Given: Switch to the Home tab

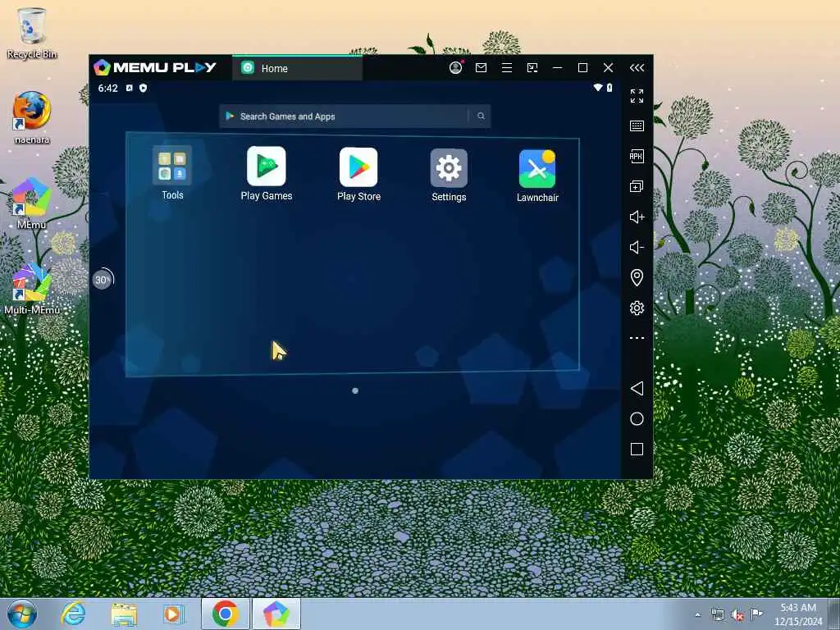Looking at the screenshot, I should tap(297, 68).
